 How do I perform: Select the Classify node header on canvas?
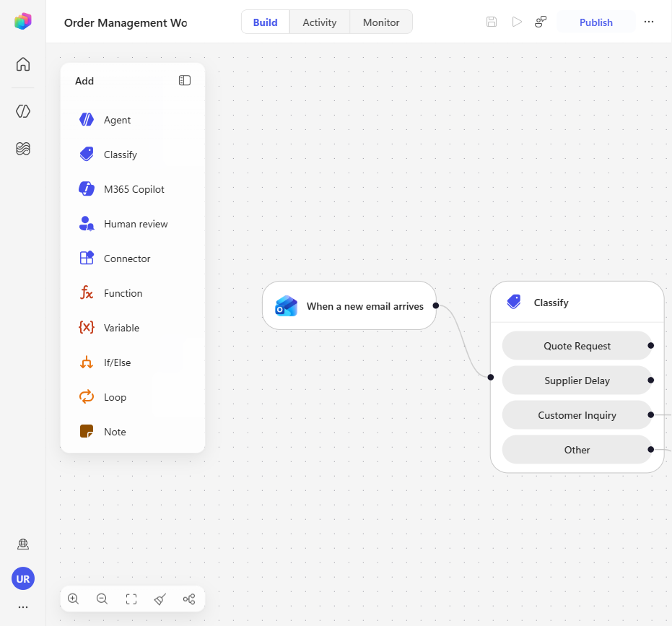[577, 303]
